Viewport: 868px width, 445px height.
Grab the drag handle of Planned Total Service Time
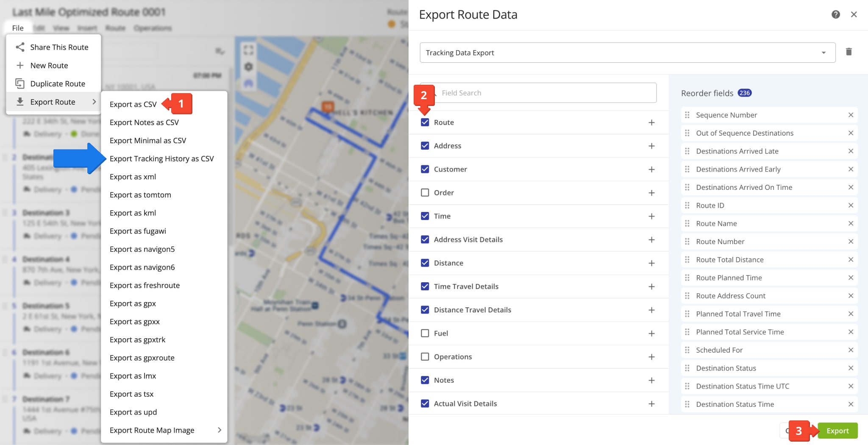(x=687, y=332)
